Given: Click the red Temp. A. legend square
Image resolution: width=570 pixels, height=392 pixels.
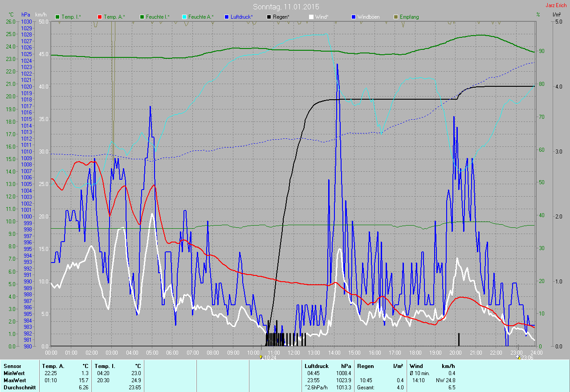Looking at the screenshot, I should pyautogui.click(x=99, y=17).
